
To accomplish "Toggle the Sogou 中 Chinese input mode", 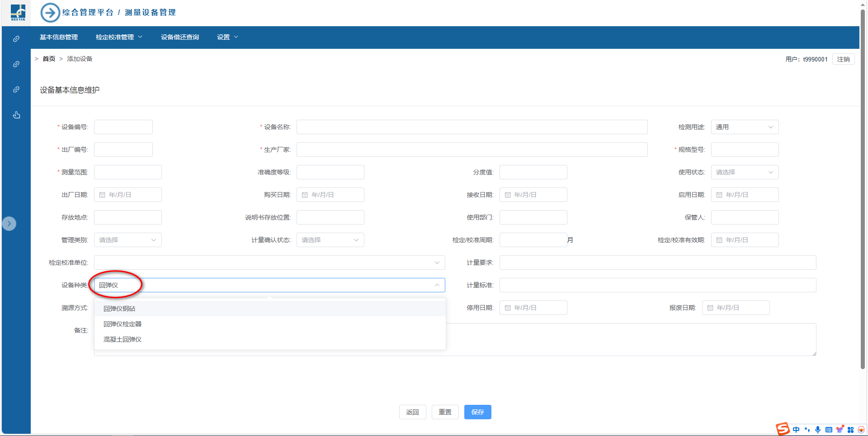I will click(796, 430).
